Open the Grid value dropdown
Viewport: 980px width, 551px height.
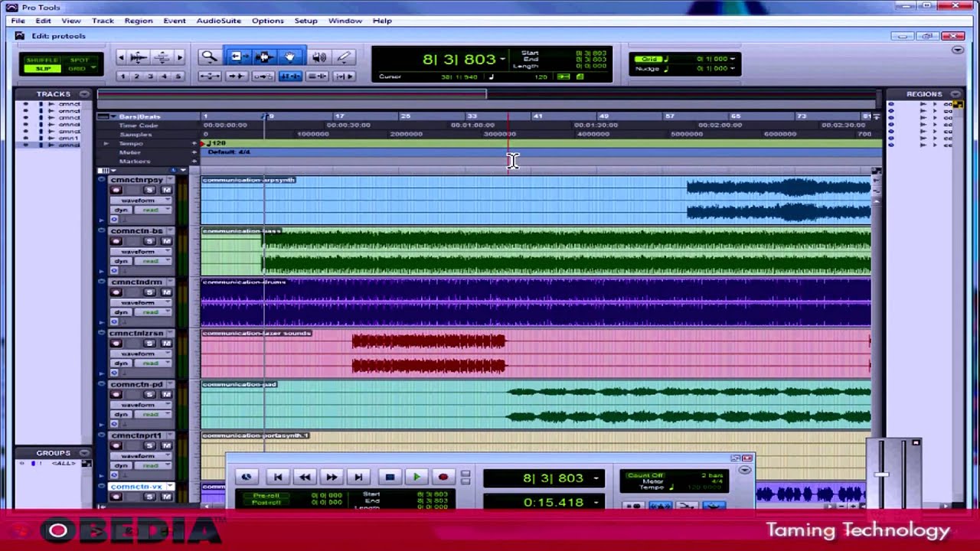coord(733,59)
